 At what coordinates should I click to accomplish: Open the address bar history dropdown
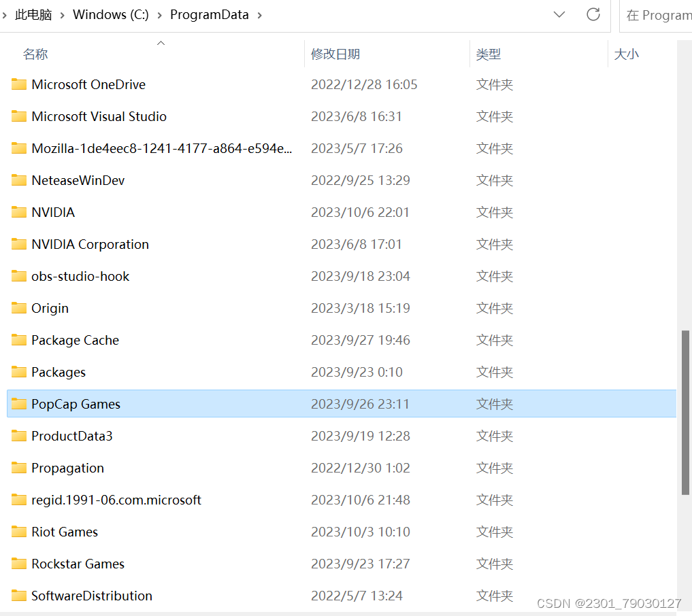click(559, 14)
